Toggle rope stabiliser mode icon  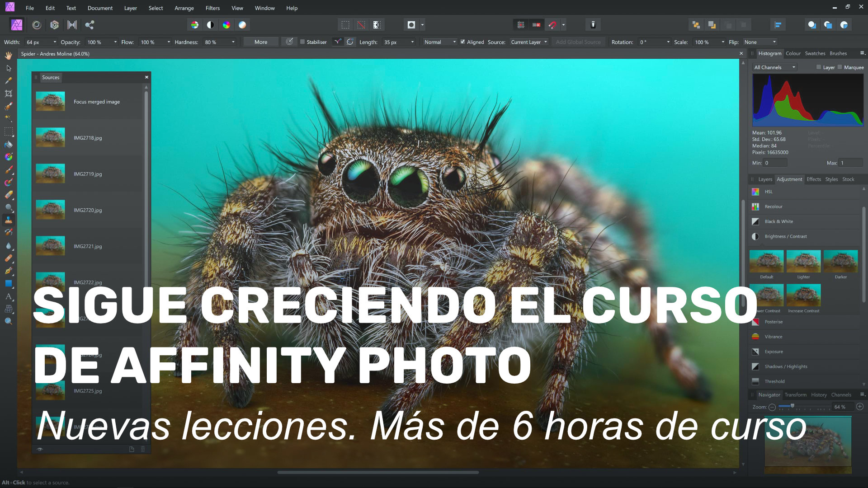point(337,42)
